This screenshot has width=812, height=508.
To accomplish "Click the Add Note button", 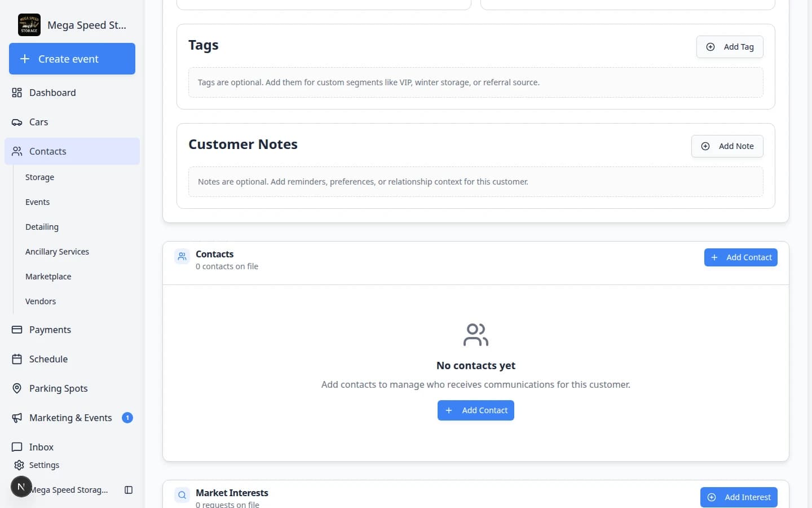I will pyautogui.click(x=727, y=146).
